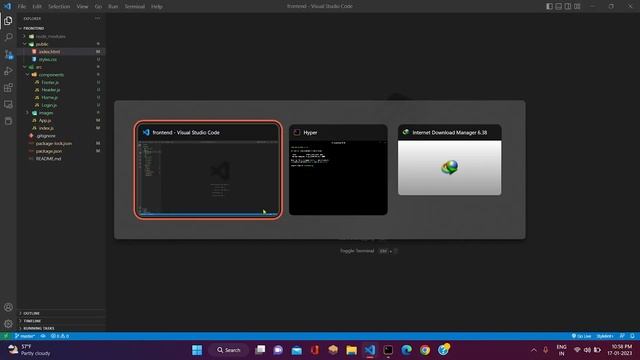This screenshot has width=640, height=360.
Task: Click Go Live in the status bar
Action: [x=581, y=336]
